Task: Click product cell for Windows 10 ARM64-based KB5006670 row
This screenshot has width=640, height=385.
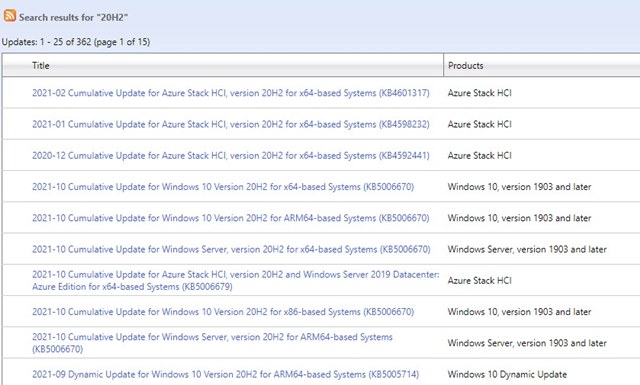Action: click(519, 218)
